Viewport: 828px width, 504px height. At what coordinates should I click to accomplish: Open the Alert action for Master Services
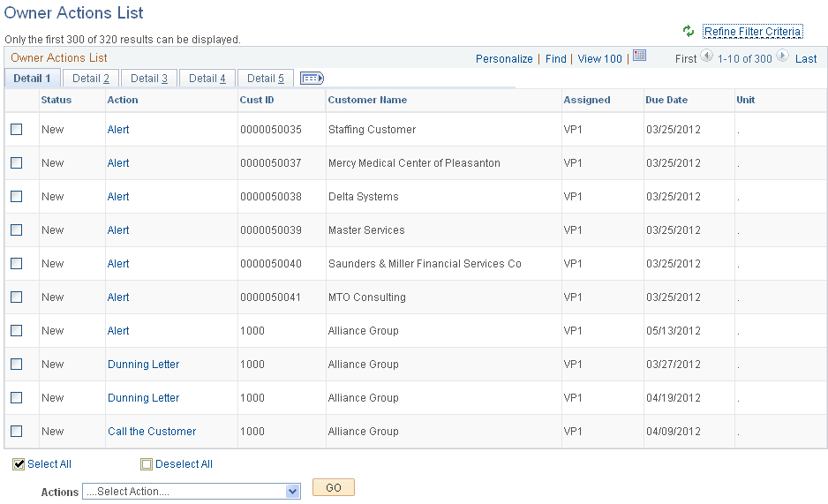pos(118,230)
